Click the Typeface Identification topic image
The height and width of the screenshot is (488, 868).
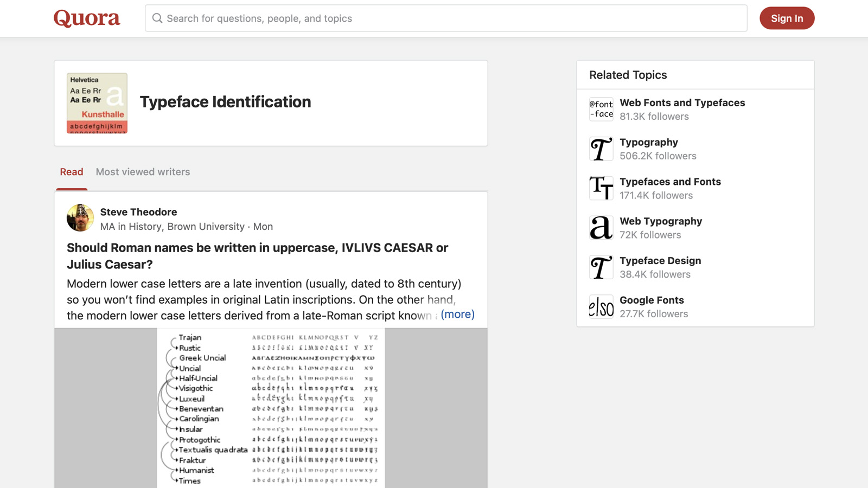tap(97, 103)
